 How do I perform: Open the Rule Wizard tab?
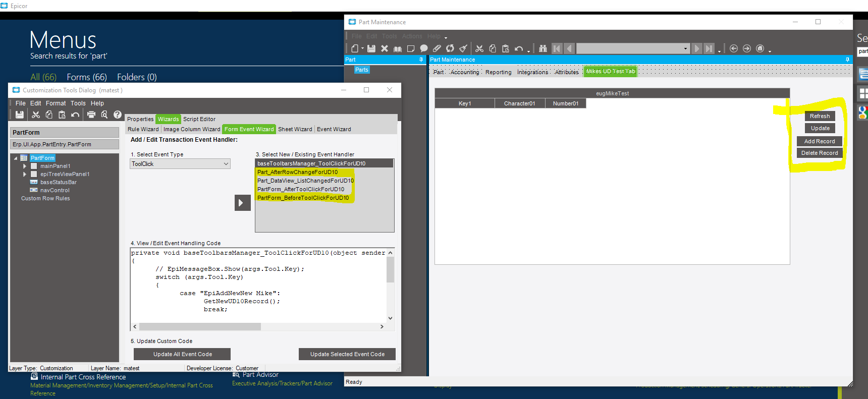143,129
